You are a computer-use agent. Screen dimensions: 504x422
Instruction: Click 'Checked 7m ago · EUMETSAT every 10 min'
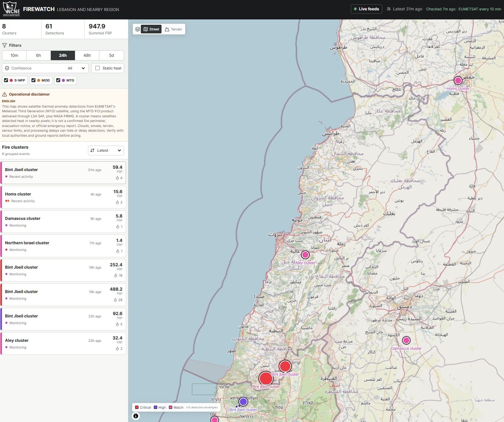(x=464, y=9)
